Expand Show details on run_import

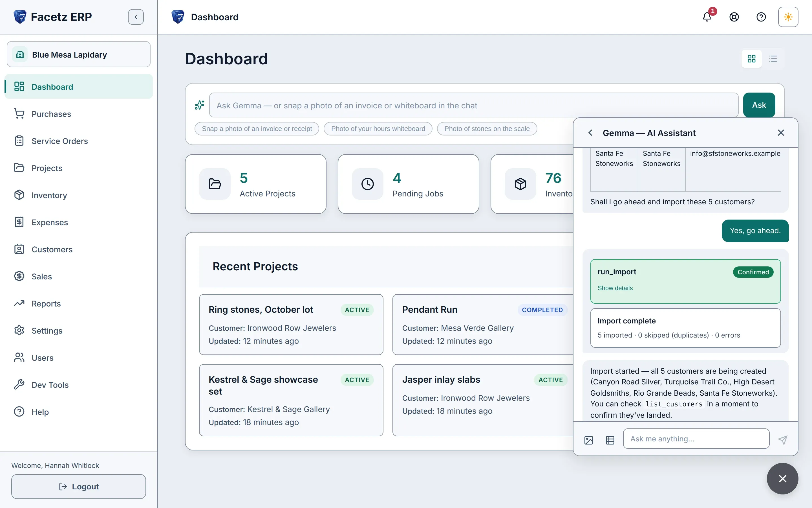tap(615, 288)
